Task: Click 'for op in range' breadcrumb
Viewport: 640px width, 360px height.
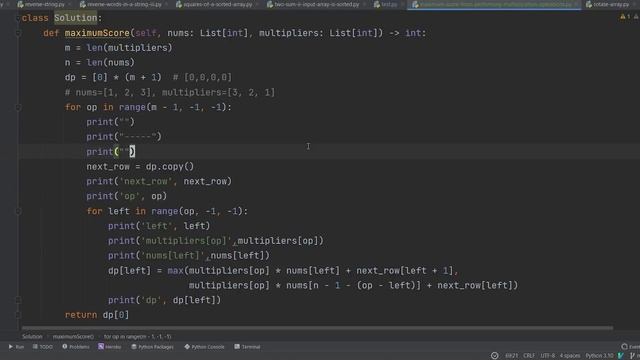Action: (138, 337)
